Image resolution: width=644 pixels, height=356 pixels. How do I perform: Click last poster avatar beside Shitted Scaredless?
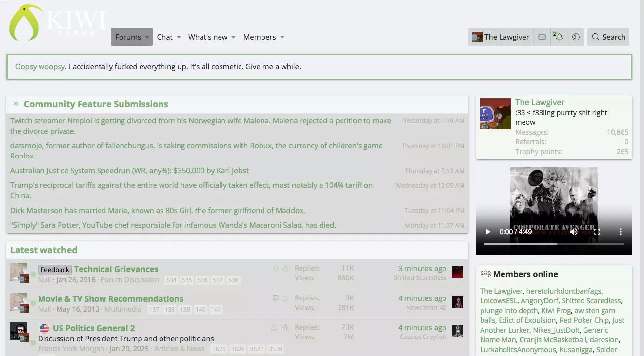[x=458, y=272]
